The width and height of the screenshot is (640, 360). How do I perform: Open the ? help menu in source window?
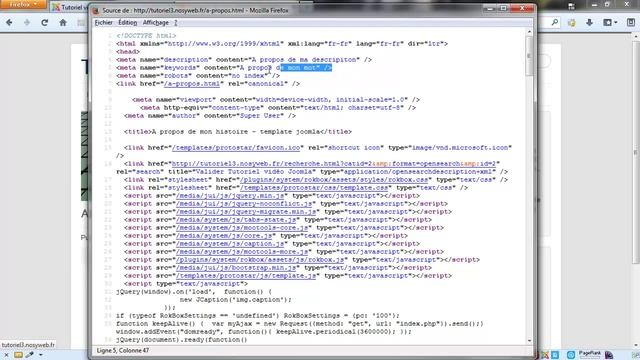click(176, 22)
